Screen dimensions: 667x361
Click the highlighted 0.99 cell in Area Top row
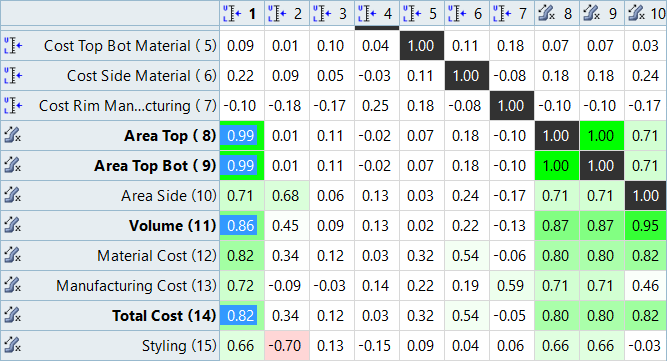pos(242,136)
